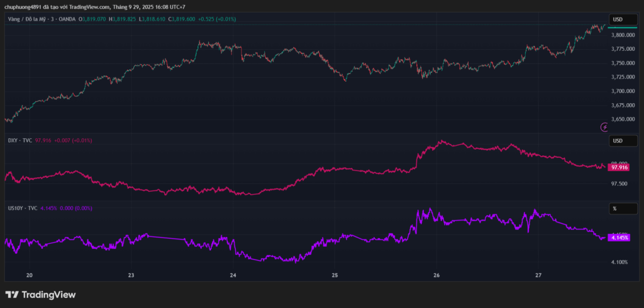Click the date 23 on the time axis
644x308 pixels.
[131, 275]
